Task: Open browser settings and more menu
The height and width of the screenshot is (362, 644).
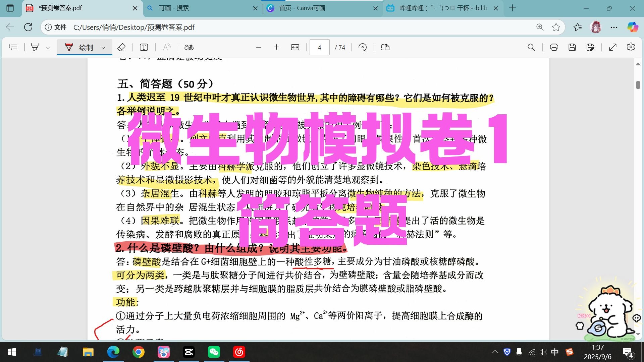Action: [614, 27]
